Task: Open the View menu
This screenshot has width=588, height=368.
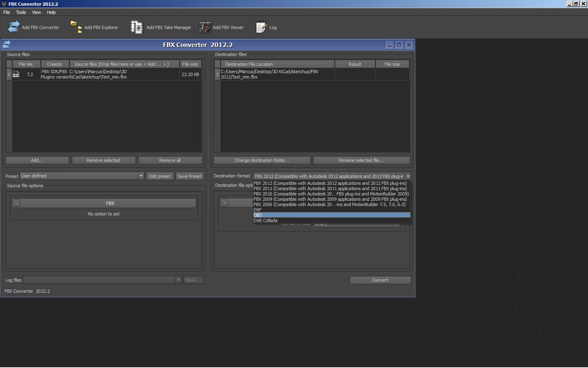Action: coord(36,12)
